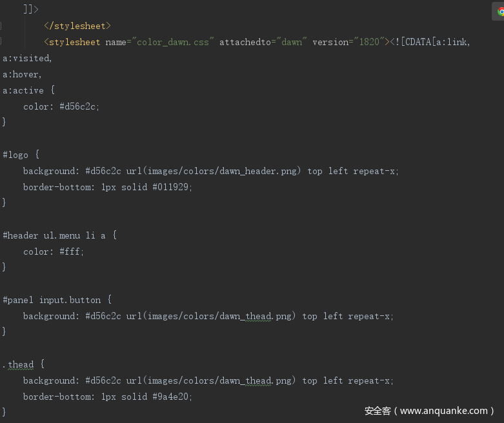Click the version "1820" attribute value
The width and height of the screenshot is (504, 423).
pos(368,42)
